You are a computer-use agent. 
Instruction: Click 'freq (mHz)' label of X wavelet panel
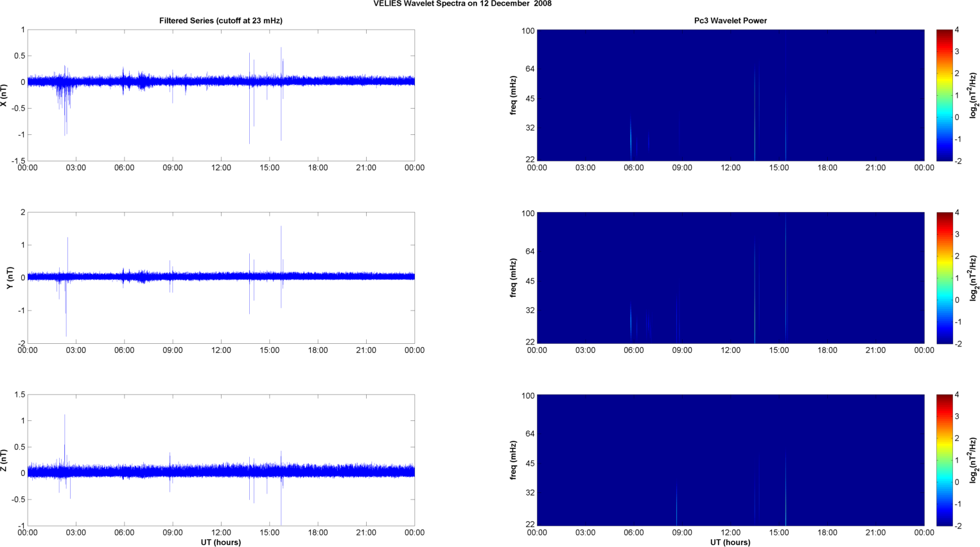pyautogui.click(x=514, y=95)
